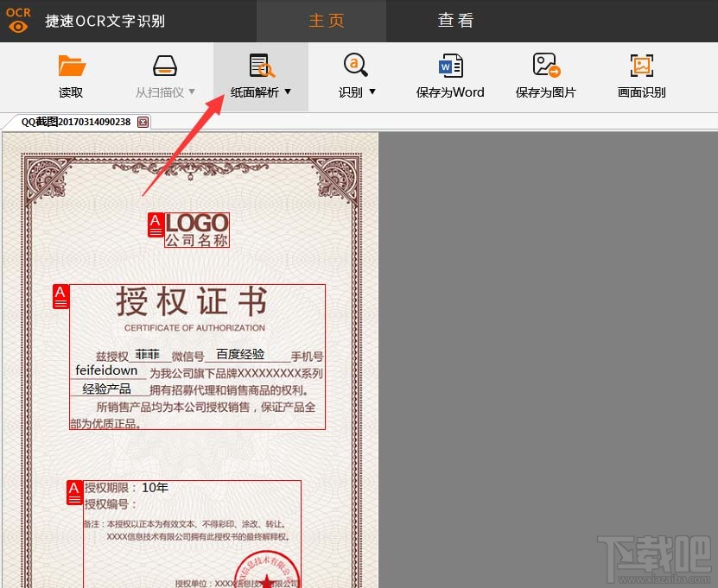Screen dimensions: 718x588
Task: Select the red text-zone marker beside LOGO heading
Action: tap(156, 225)
